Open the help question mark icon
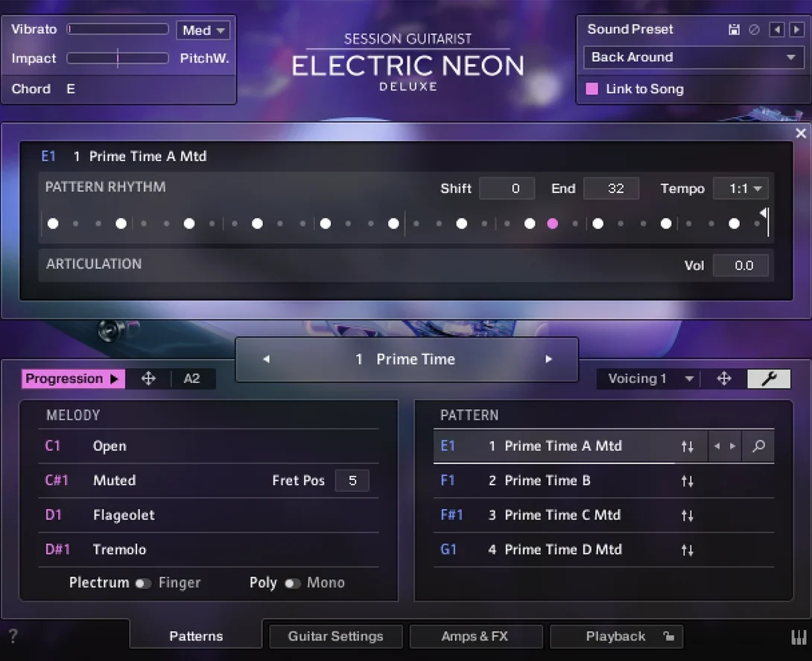This screenshot has width=812, height=661. (x=13, y=636)
